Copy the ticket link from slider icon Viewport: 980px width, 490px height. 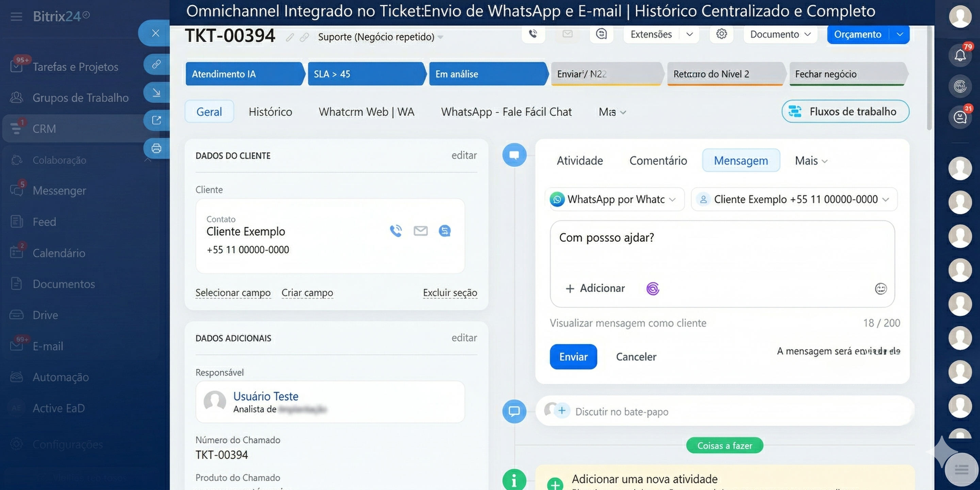157,64
